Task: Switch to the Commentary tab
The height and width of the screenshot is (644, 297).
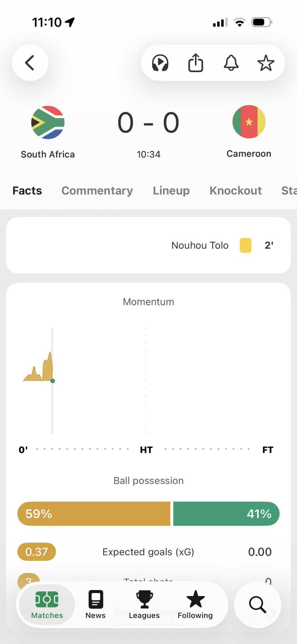Action: 97,191
